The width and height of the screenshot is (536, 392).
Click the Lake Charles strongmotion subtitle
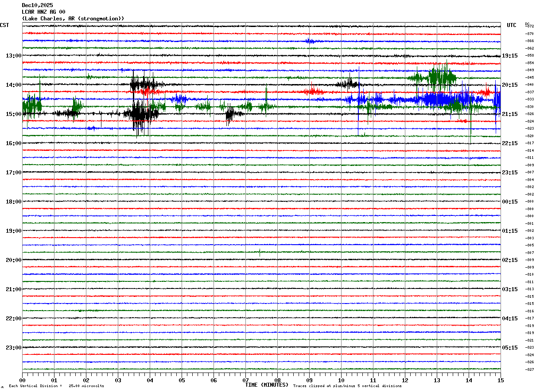(x=73, y=19)
